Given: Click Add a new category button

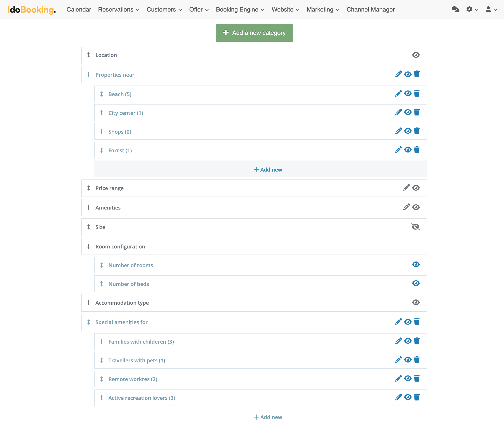Looking at the screenshot, I should click(254, 33).
